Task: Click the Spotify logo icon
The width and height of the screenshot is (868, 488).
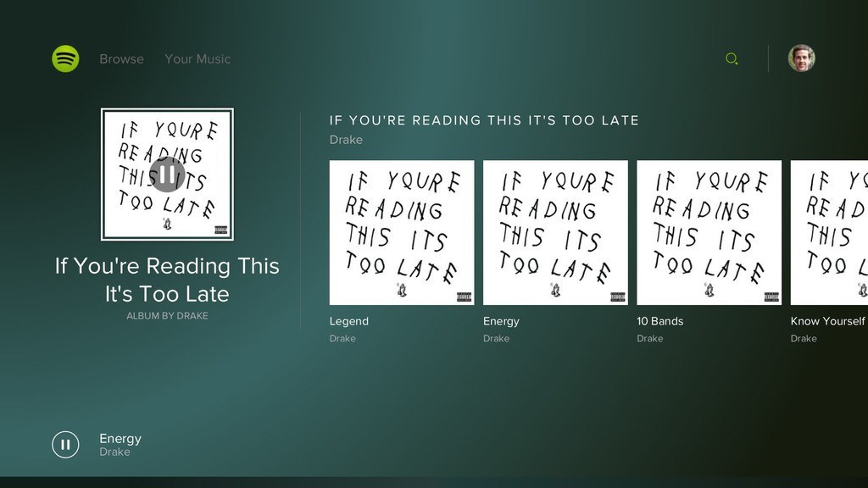Action: (x=65, y=58)
